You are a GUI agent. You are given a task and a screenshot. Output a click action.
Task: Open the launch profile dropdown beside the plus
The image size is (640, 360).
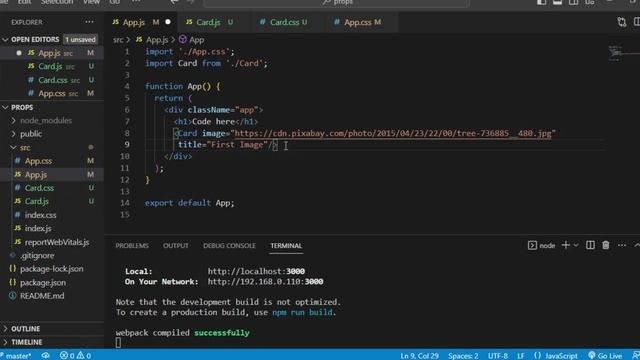[x=576, y=245]
